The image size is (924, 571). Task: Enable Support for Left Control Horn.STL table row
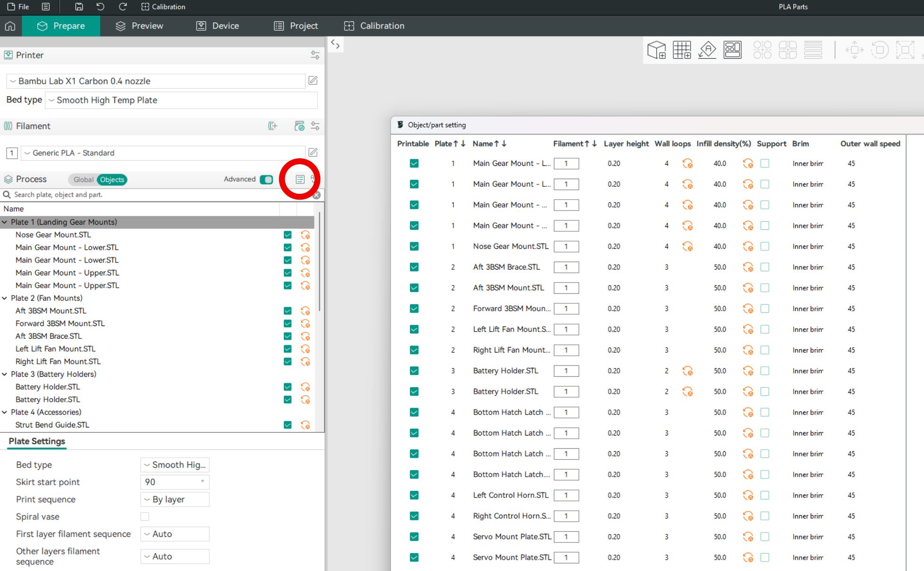[x=765, y=495]
